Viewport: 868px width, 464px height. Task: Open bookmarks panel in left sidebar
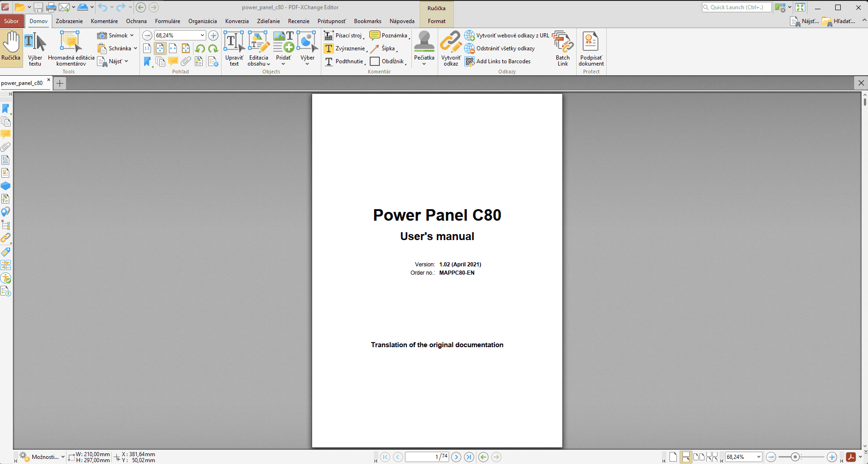coord(6,109)
